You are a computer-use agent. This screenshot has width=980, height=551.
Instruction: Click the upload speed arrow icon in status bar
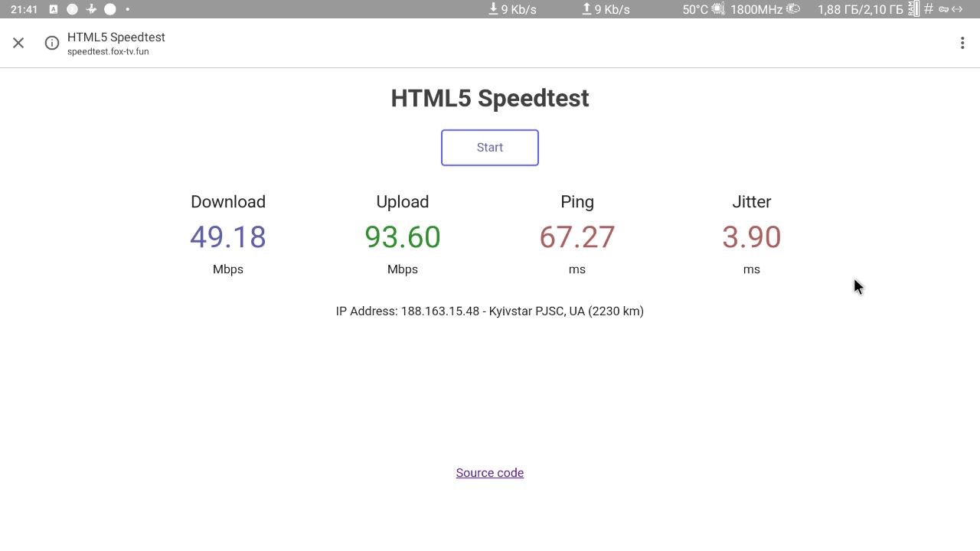[x=586, y=9]
